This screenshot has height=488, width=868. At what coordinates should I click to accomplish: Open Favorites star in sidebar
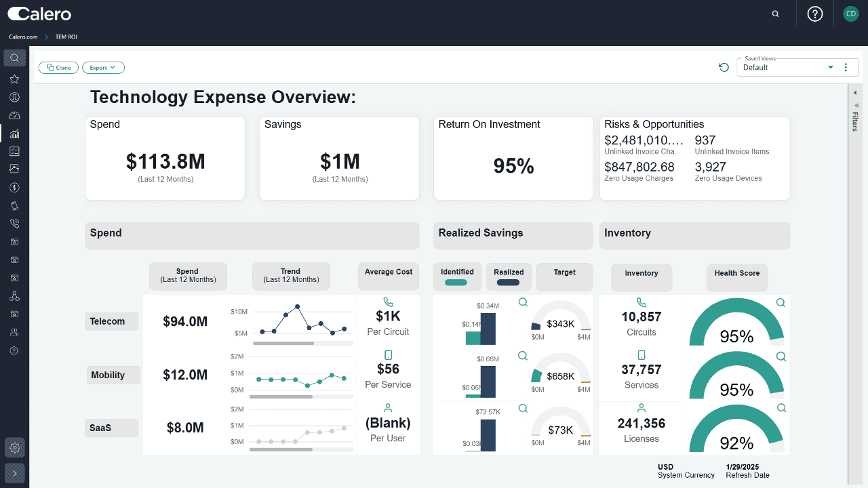click(x=14, y=79)
